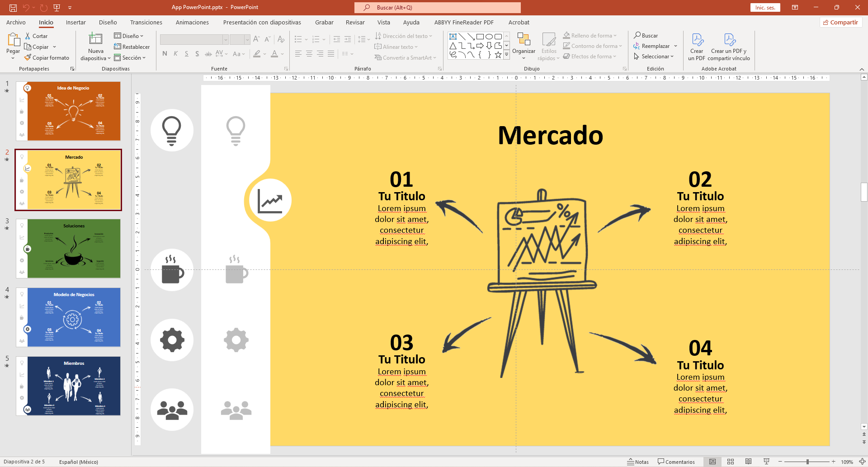Screen dimensions: 868x467
Task: Open the Diseño layout dropdown
Action: click(129, 36)
